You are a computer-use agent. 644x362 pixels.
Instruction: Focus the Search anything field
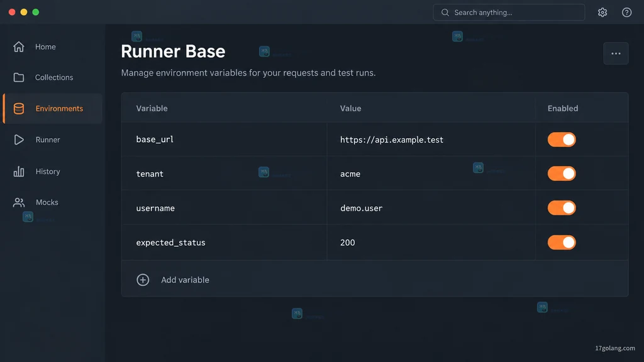[509, 13]
